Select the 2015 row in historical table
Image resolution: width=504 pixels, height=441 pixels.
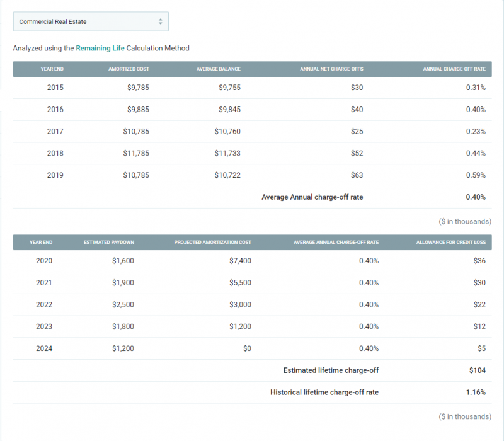tap(252, 88)
